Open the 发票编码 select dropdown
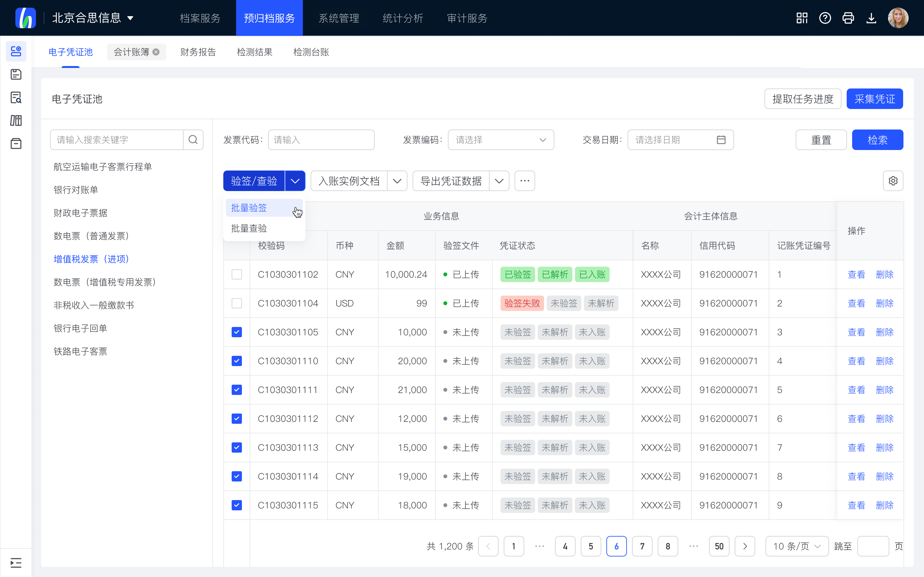The width and height of the screenshot is (924, 577). [x=501, y=140]
